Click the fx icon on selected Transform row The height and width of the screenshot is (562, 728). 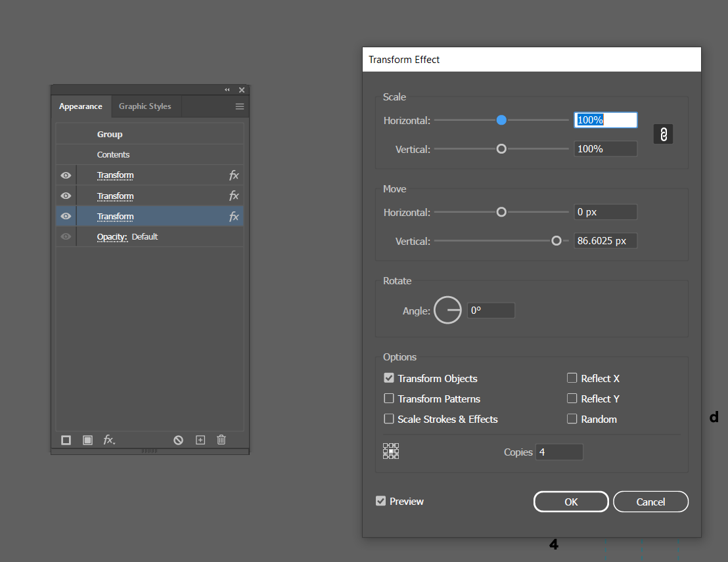tap(234, 217)
